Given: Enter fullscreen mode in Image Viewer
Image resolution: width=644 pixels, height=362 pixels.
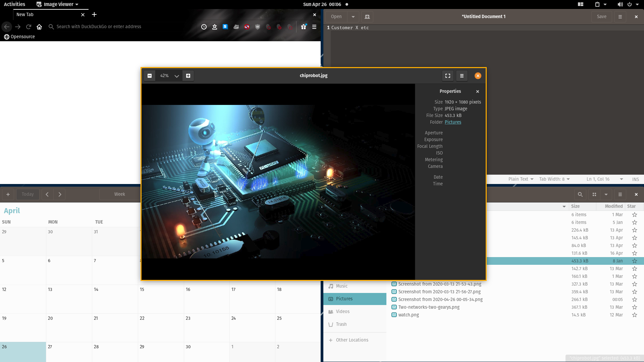Looking at the screenshot, I should click(x=447, y=76).
